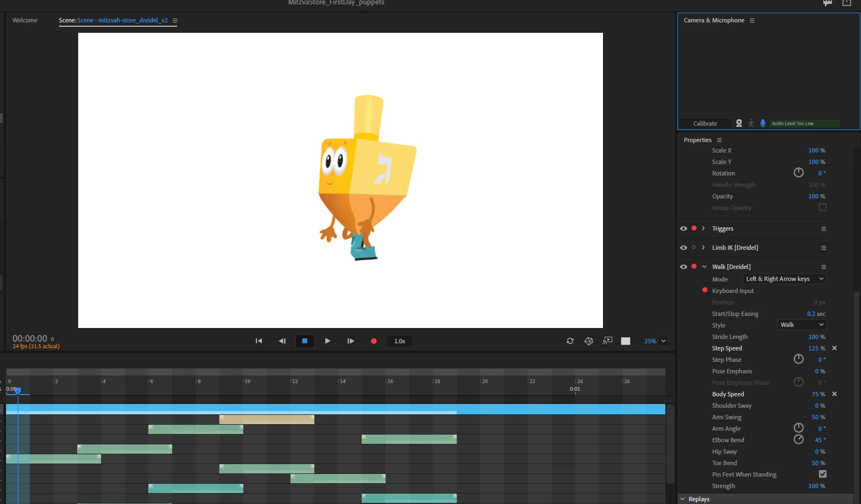Click the Rotation dial

point(799,173)
